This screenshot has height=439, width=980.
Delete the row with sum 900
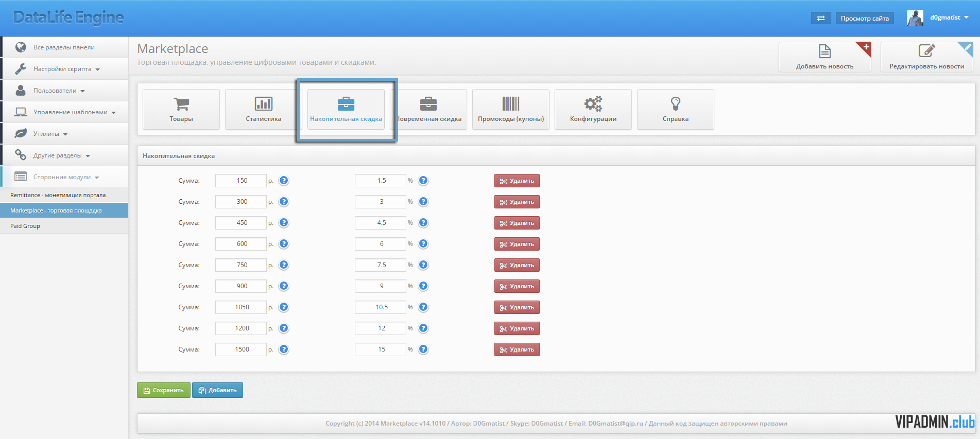(517, 286)
